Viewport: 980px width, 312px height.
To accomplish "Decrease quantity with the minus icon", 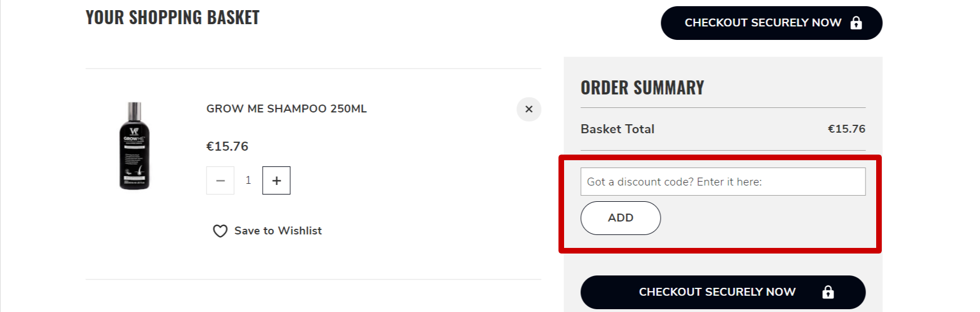I will coord(220,180).
